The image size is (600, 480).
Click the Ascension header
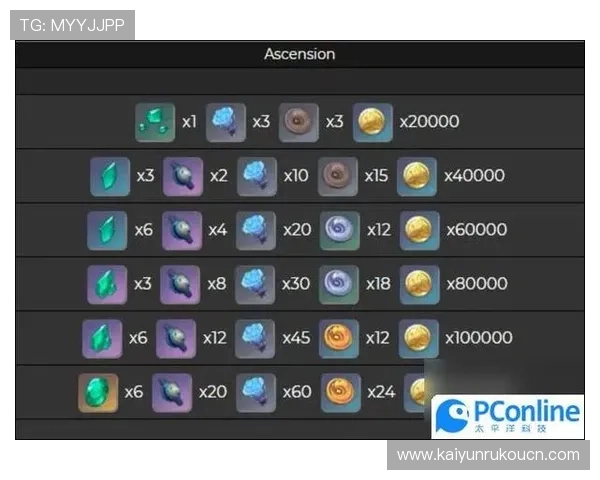pos(300,54)
